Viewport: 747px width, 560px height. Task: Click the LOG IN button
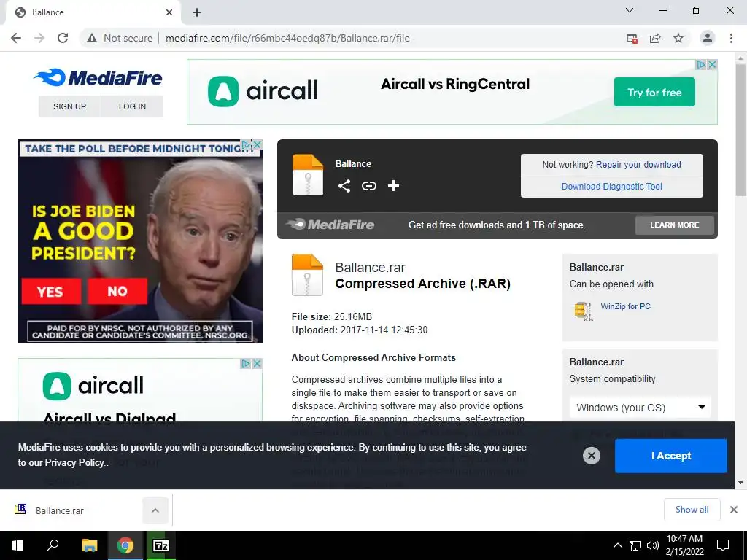133,106
